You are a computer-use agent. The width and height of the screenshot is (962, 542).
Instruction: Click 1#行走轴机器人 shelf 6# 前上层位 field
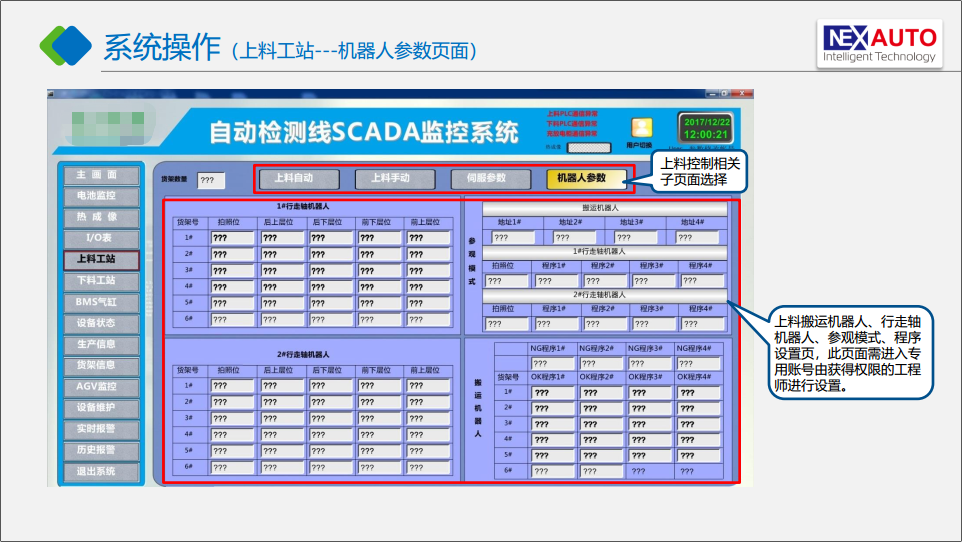point(428,319)
